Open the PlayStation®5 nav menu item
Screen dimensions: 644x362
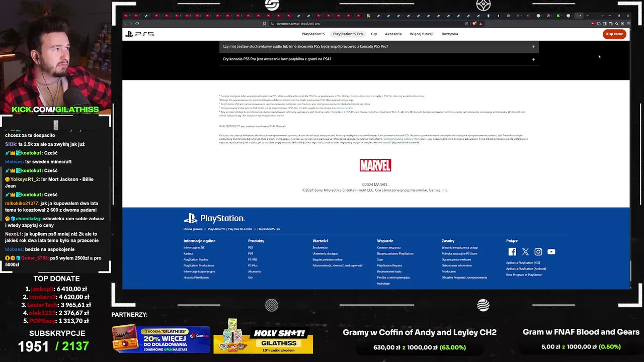point(313,34)
